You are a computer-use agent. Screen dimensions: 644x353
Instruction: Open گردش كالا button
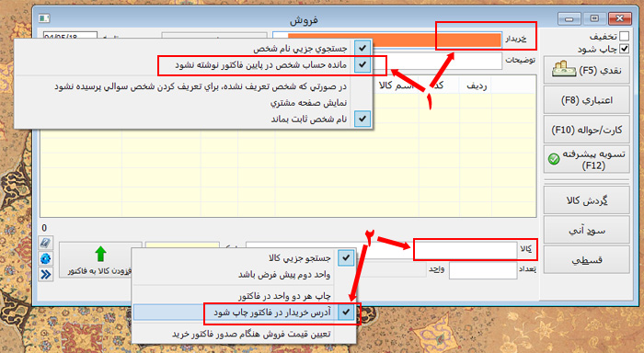point(587,199)
